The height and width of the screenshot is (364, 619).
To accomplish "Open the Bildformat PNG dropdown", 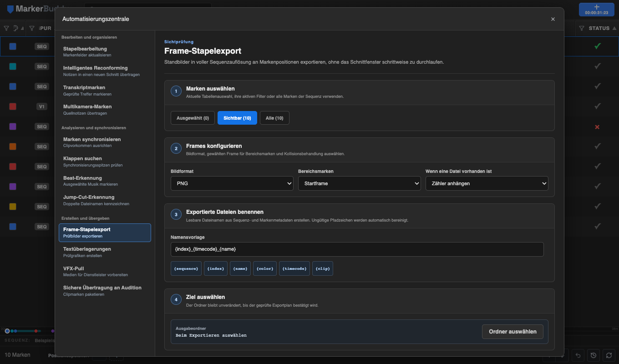I will coord(232,183).
